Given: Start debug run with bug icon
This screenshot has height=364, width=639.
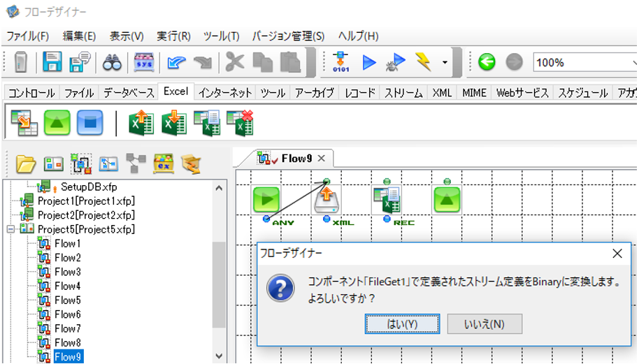Looking at the screenshot, I should 395,62.
